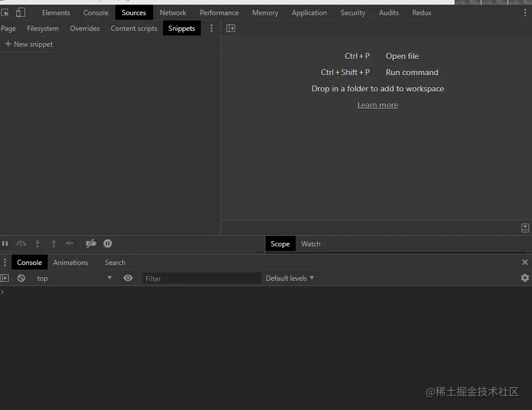
Task: Show the console sidebar icon
Action: [5, 278]
